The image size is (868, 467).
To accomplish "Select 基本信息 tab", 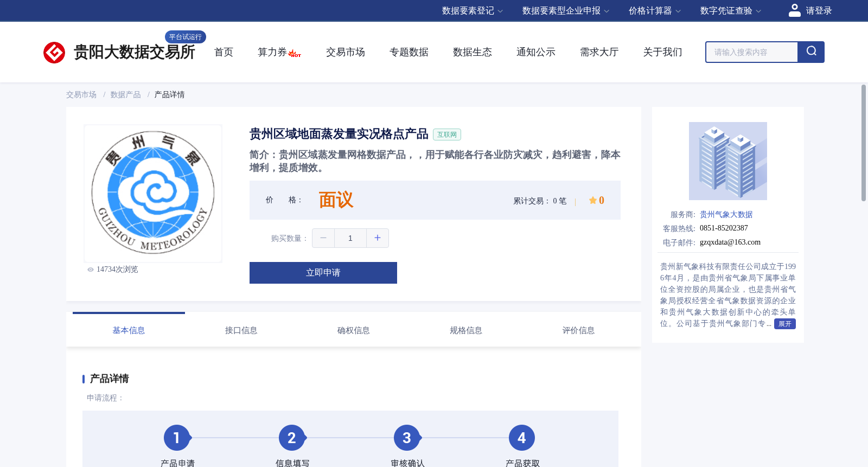I will [x=129, y=330].
